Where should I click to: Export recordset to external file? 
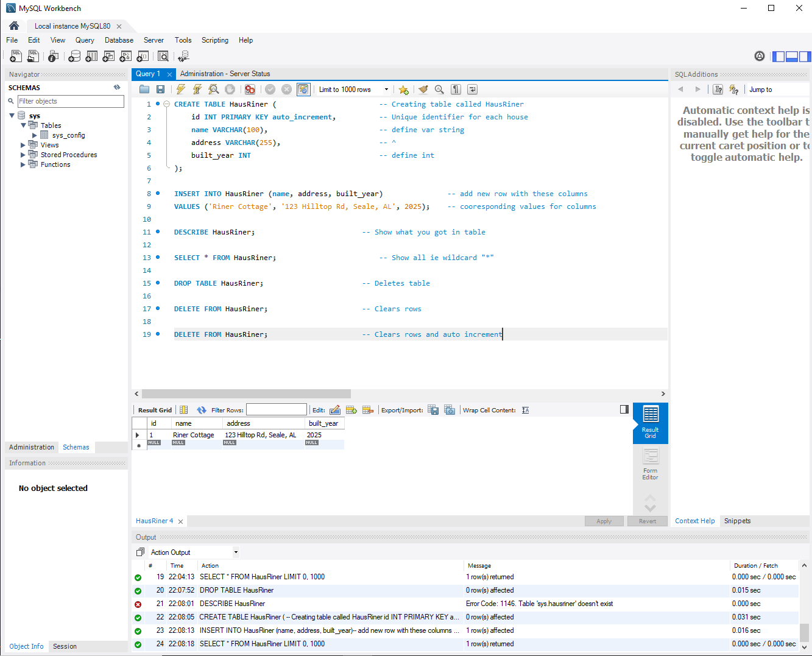pyautogui.click(x=433, y=410)
